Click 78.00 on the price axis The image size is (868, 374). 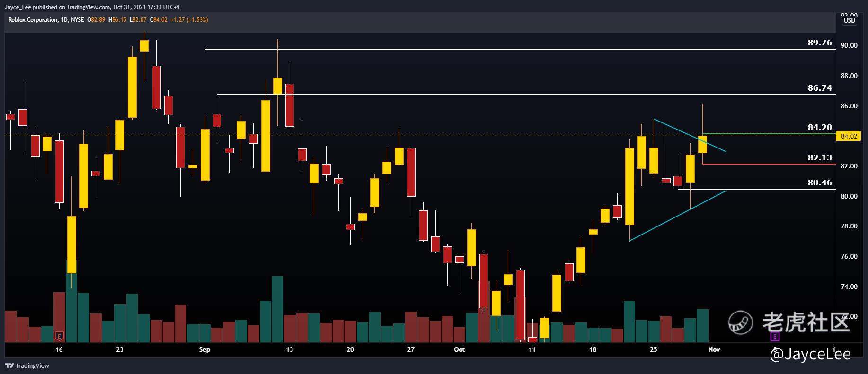coord(849,226)
